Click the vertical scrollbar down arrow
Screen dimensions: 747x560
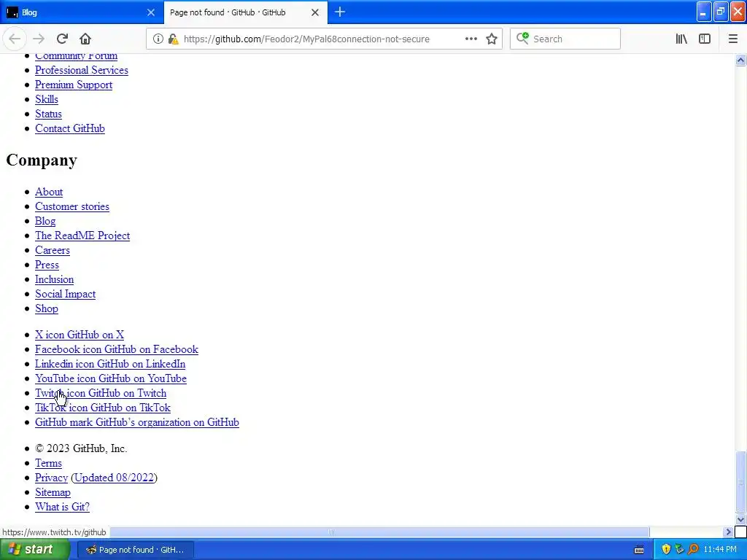point(740,519)
